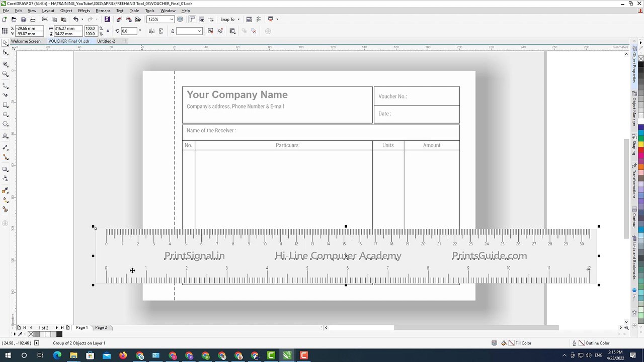Select the Crop tool
Image resolution: width=644 pixels, height=362 pixels.
5,64
